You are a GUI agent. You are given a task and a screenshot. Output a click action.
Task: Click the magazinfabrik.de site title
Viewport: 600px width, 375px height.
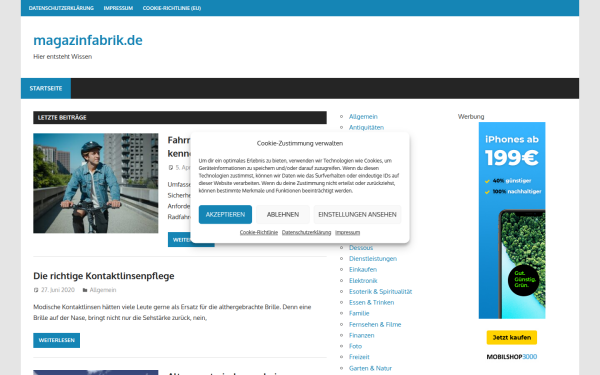click(88, 40)
